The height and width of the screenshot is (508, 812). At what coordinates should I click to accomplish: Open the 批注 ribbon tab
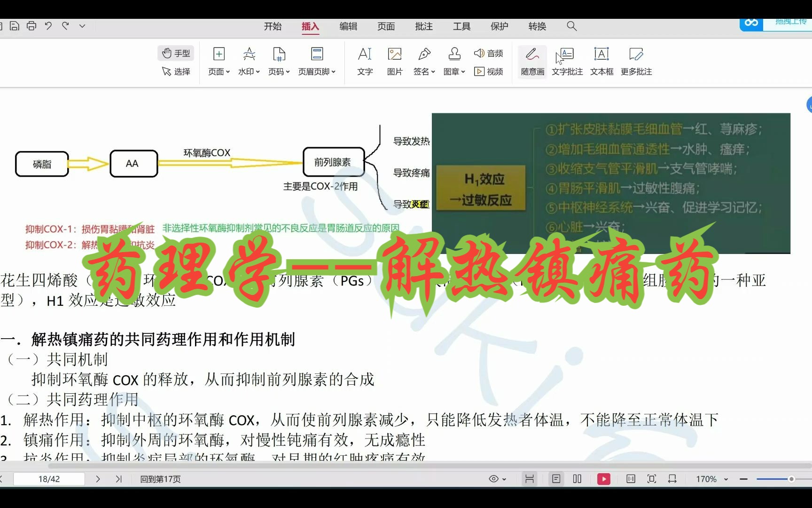tap(423, 27)
